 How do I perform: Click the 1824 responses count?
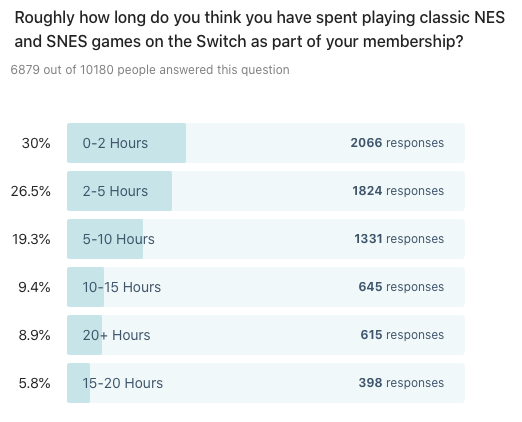(x=398, y=191)
